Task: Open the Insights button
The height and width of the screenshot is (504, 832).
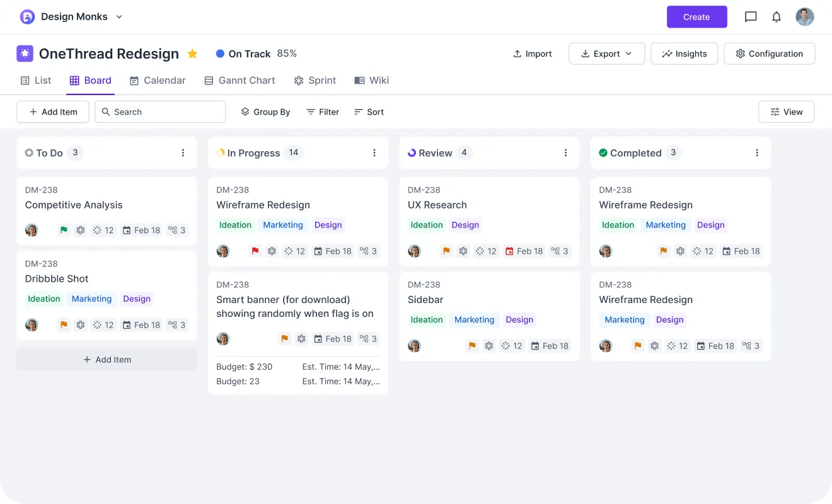Action: tap(684, 54)
